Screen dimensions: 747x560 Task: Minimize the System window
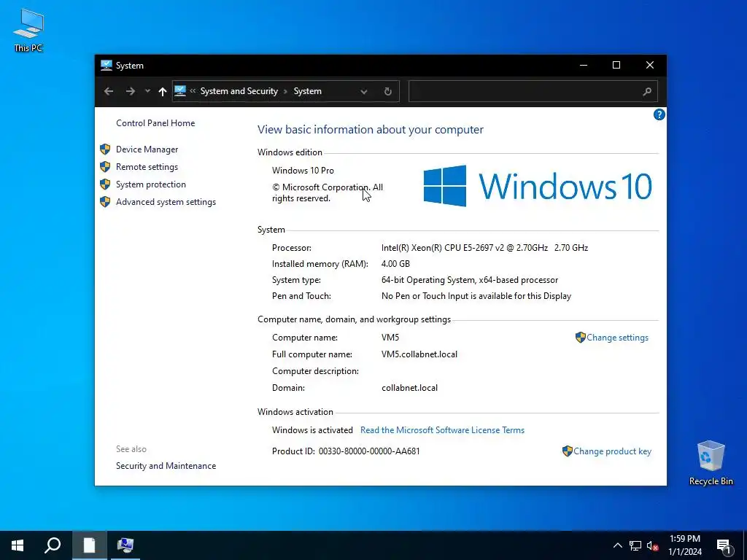point(584,65)
